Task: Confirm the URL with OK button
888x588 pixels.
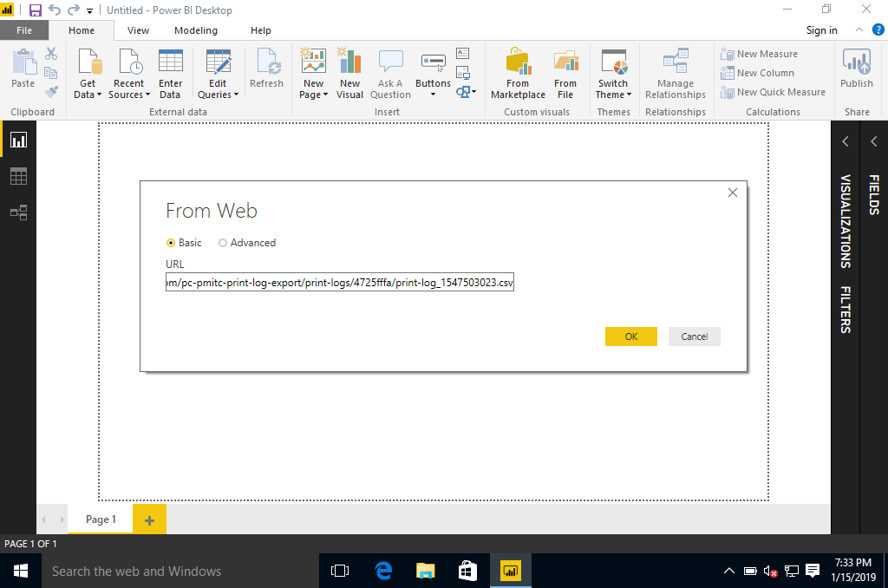Action: click(630, 336)
